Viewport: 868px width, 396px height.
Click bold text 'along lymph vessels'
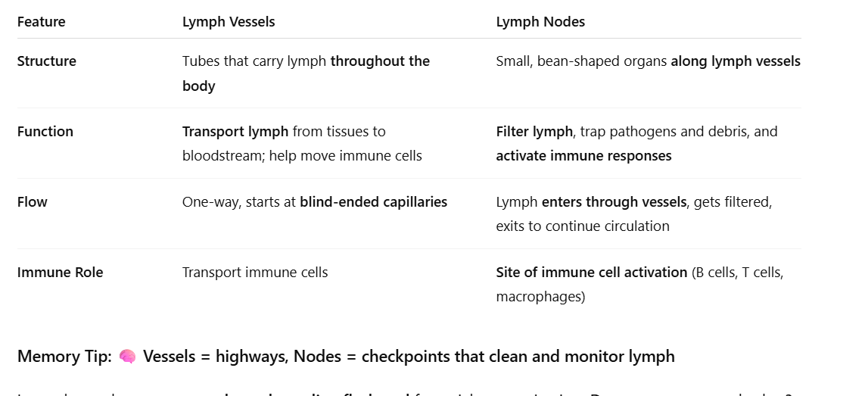point(735,61)
